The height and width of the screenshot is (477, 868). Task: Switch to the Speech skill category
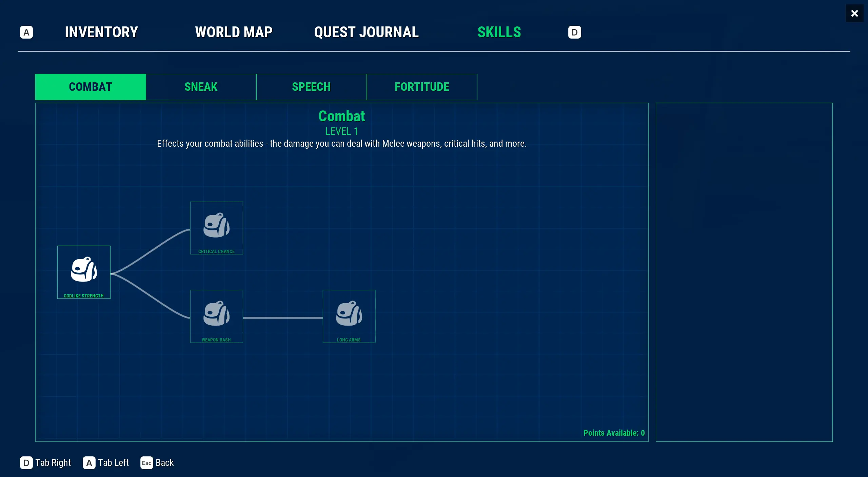coord(311,87)
